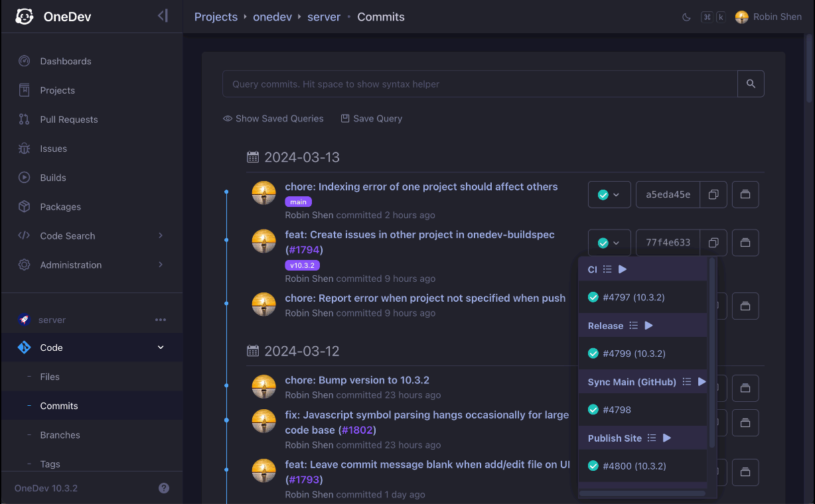Copy commit hash a5eda45e

pos(713,195)
